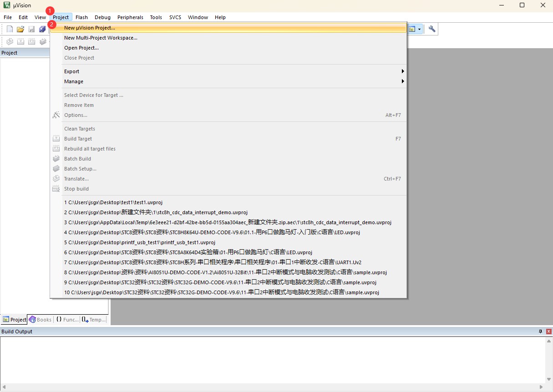Image resolution: width=553 pixels, height=392 pixels.
Task: Click the µVision app icon in title bar
Action: (7, 5)
